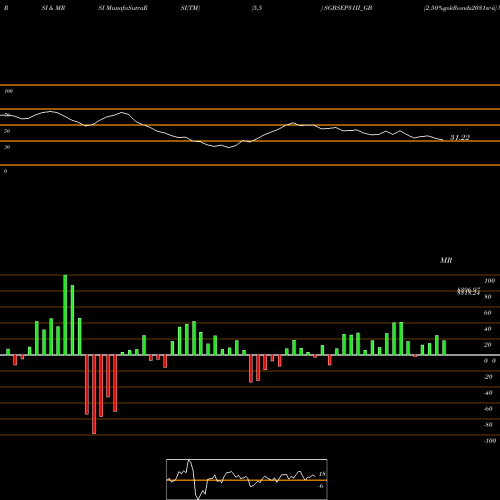Click the 'SI MunafaSutraR' header label
Image resolution: width=500 pixels, height=500 pixels.
123,8
